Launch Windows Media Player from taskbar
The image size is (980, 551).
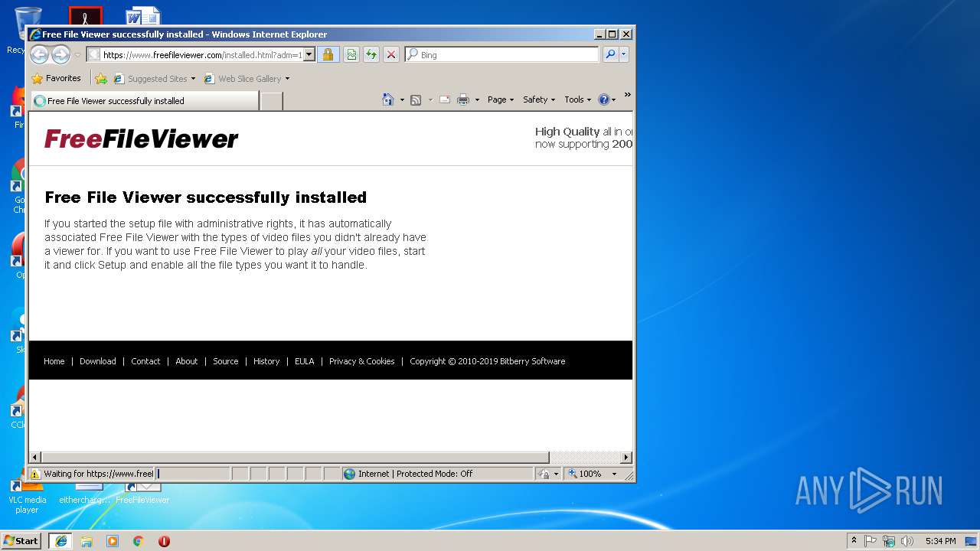[113, 541]
